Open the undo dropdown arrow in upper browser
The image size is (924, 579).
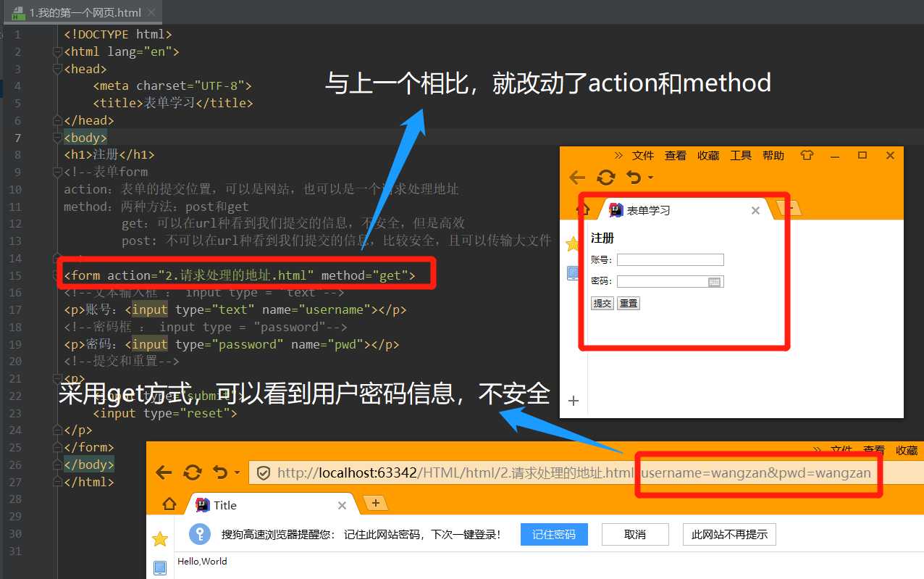click(650, 178)
